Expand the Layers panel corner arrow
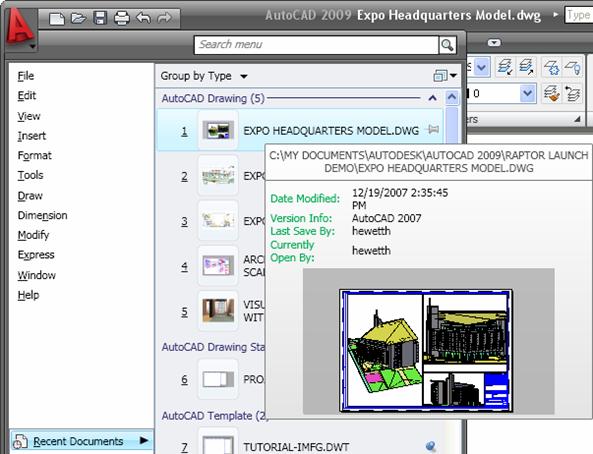Image resolution: width=593 pixels, height=454 pixels. 577,119
